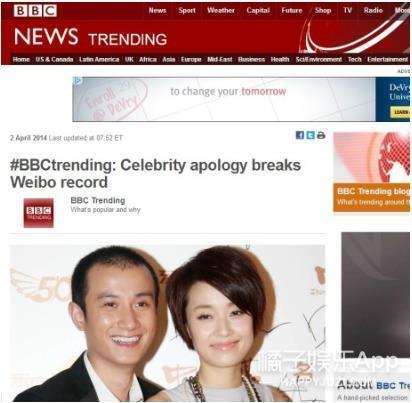Click the article's main couple photo
Viewport: 412px width, 403px height.
click(167, 323)
